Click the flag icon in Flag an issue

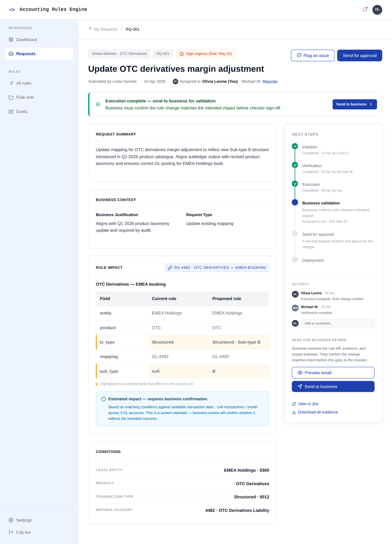[x=299, y=55]
